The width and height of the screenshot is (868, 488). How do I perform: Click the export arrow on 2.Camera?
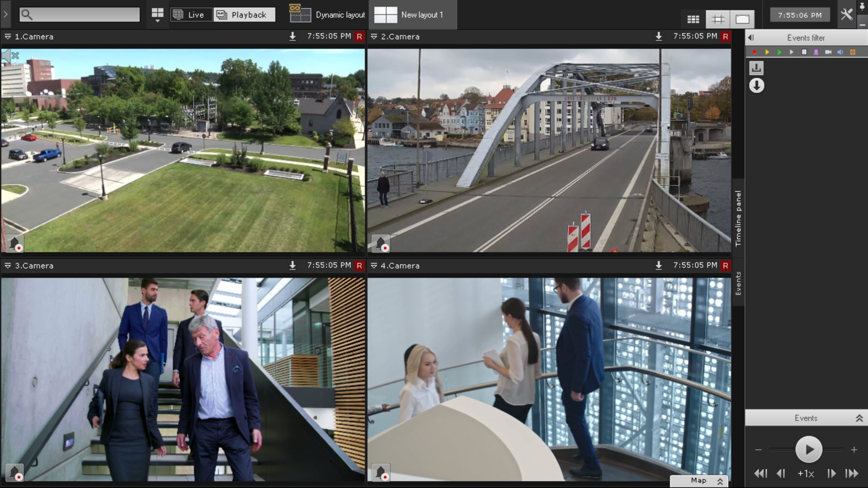[x=659, y=37]
